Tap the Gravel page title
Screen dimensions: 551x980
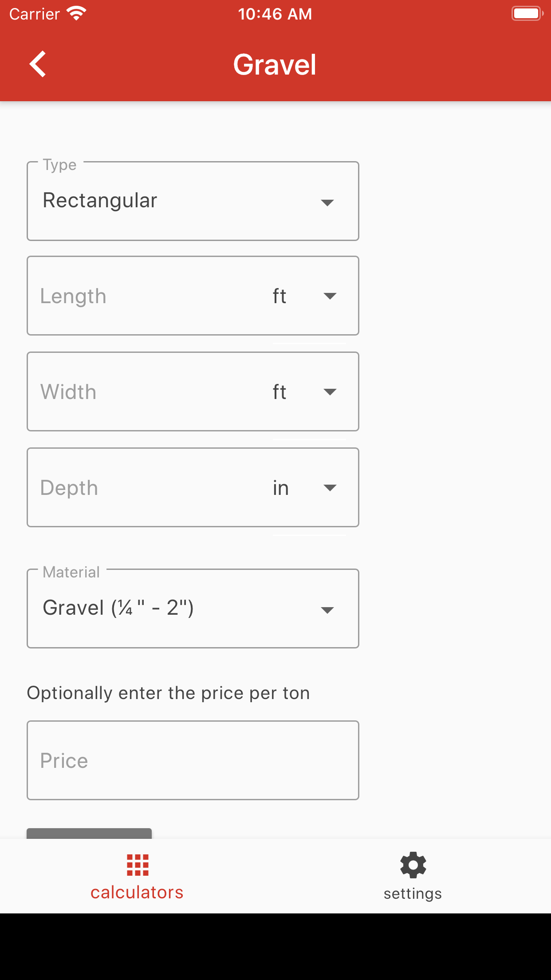point(275,65)
